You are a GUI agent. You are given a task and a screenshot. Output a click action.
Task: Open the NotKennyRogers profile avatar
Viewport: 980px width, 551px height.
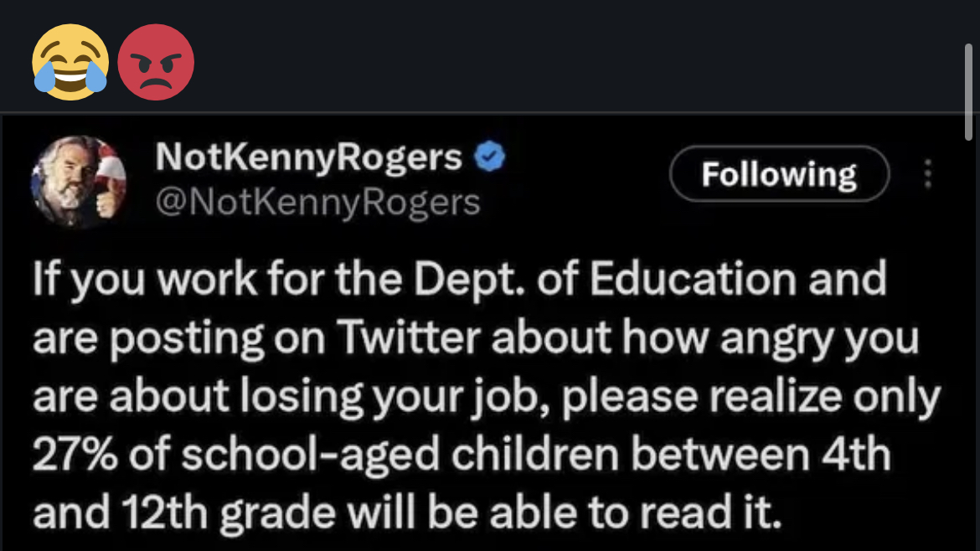tap(78, 182)
